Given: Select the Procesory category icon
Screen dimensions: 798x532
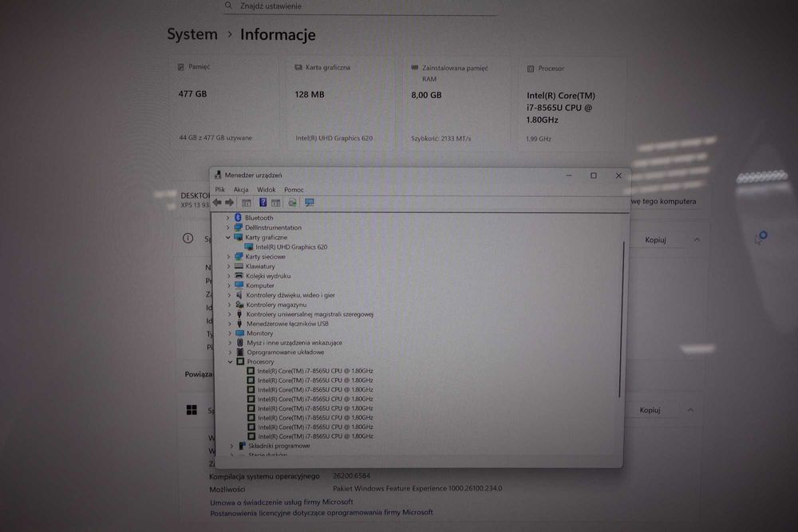Looking at the screenshot, I should tap(240, 361).
